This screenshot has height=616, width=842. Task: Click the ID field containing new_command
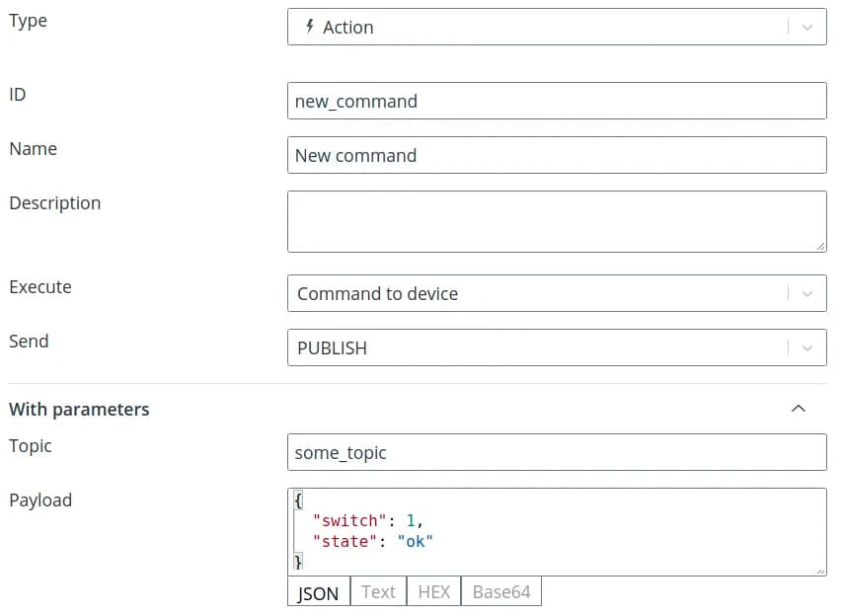(556, 101)
